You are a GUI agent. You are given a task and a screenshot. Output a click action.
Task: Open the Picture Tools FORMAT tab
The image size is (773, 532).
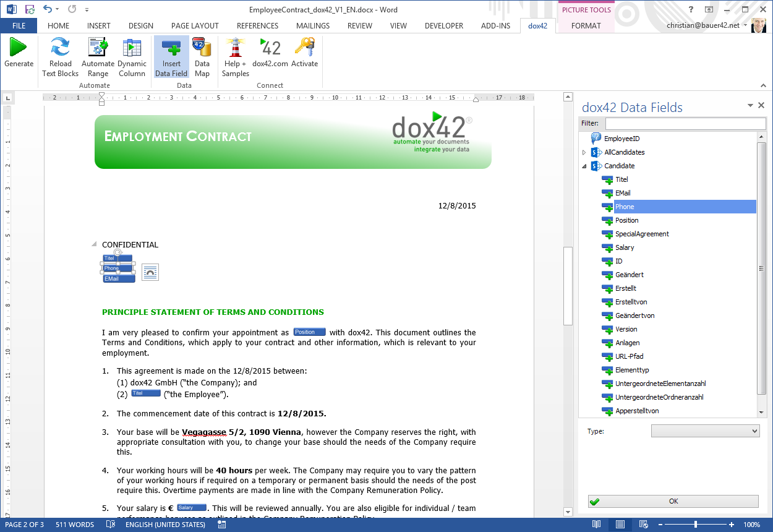click(x=586, y=26)
